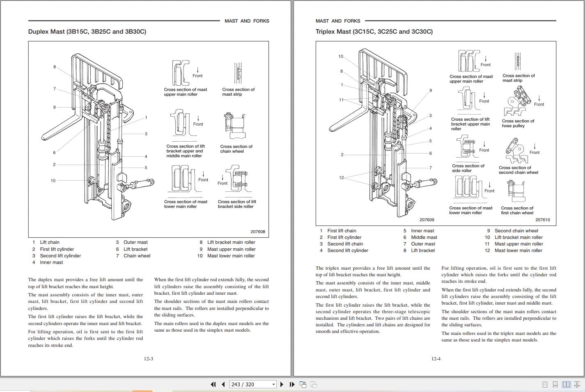Image resolution: width=585 pixels, height=392 pixels.
Task: Click page number 12-4
Action: 436,359
